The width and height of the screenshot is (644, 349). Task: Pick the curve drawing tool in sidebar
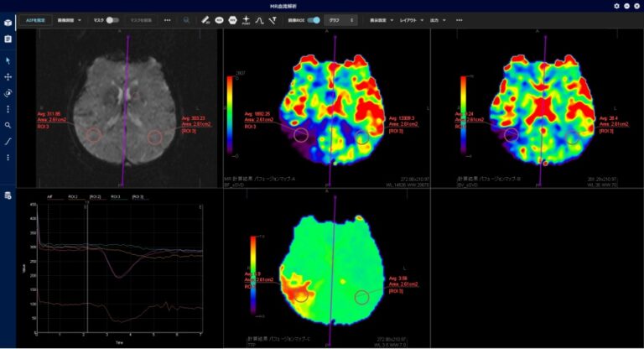8,141
